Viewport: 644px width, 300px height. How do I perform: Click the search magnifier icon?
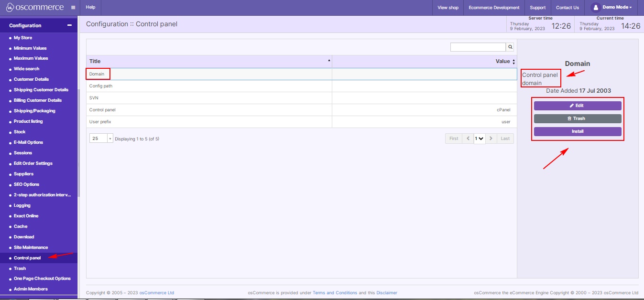(510, 47)
